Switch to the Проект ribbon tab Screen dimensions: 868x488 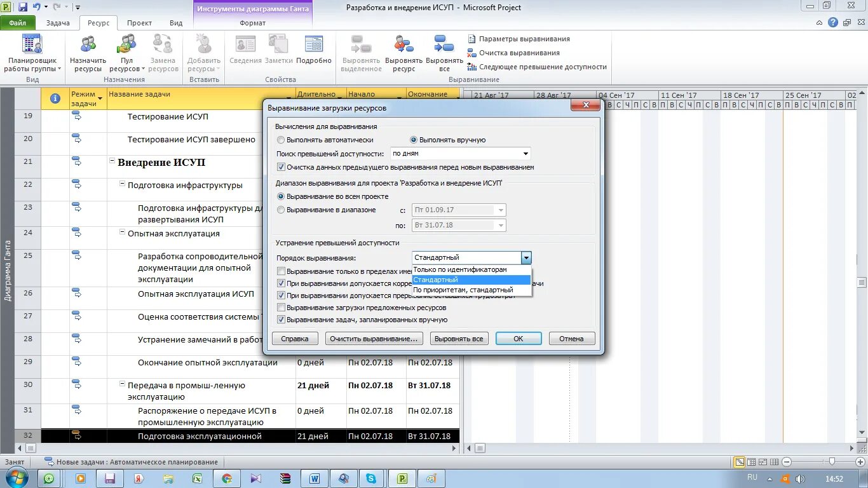(139, 23)
